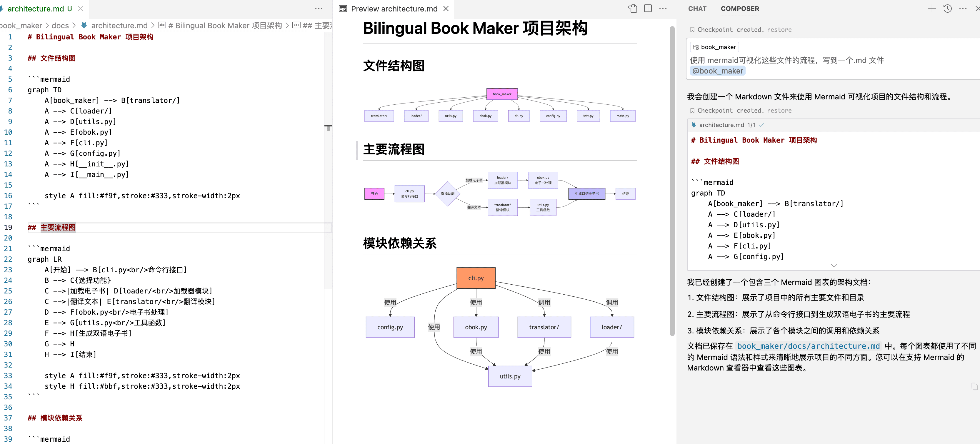Click second Checkpoint restore link above architecture.md
Viewport: 980px width, 444px height.
(779, 110)
